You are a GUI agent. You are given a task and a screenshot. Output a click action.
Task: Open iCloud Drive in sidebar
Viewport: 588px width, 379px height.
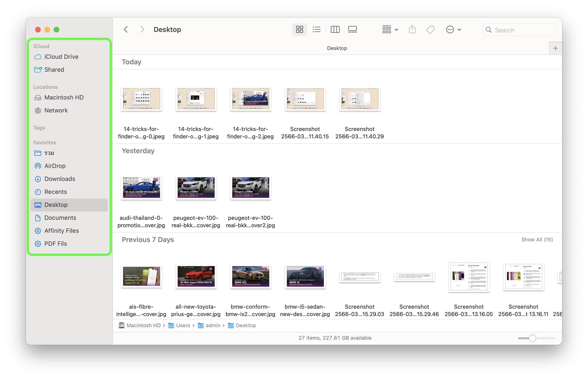(61, 57)
